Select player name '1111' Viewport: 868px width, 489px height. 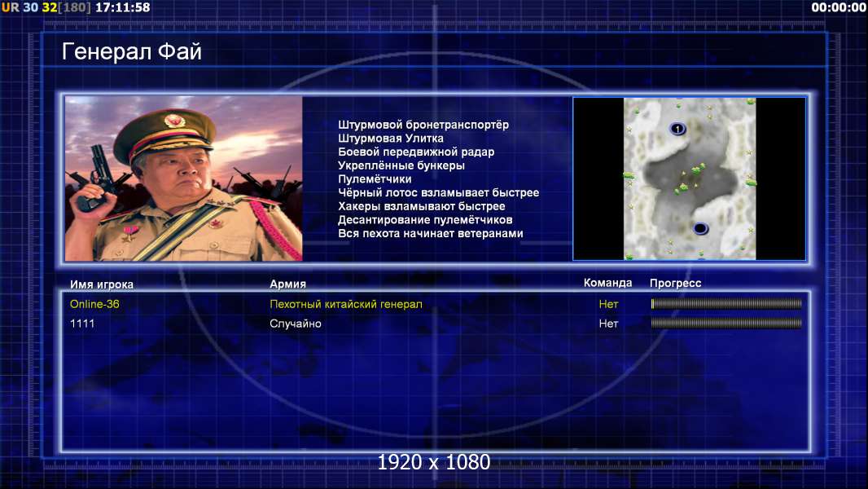pyautogui.click(x=82, y=324)
